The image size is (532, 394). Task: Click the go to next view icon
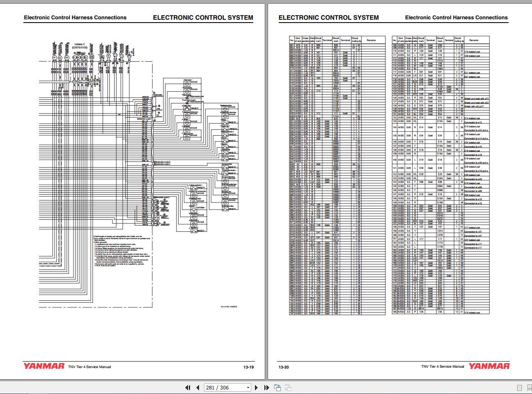tap(288, 387)
